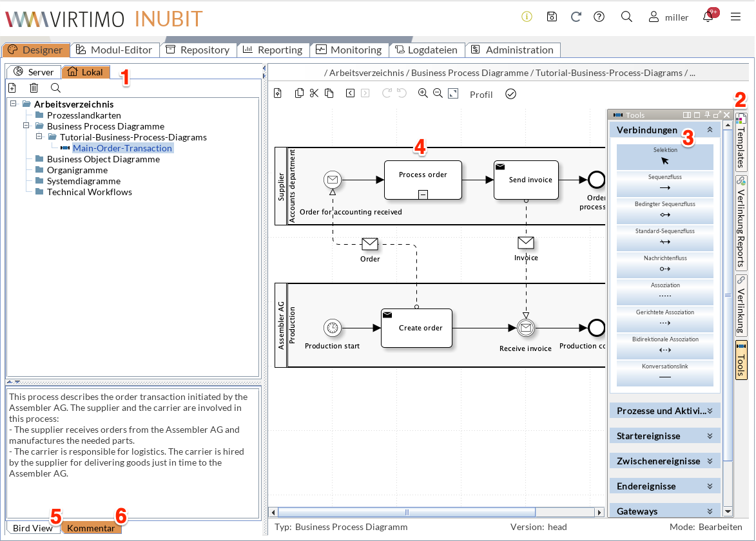Click the Save icon in the top bar
Screen dimensions: 756x541
(552, 17)
